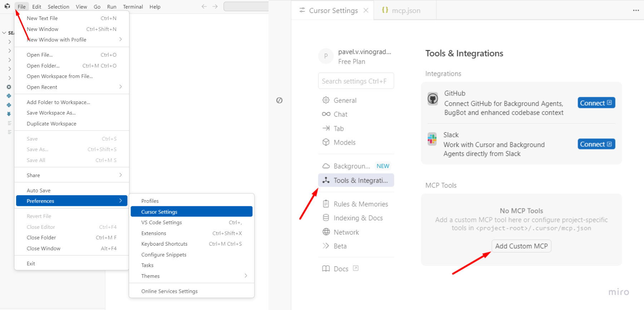
Task: Choose Close Folder
Action: point(72,237)
